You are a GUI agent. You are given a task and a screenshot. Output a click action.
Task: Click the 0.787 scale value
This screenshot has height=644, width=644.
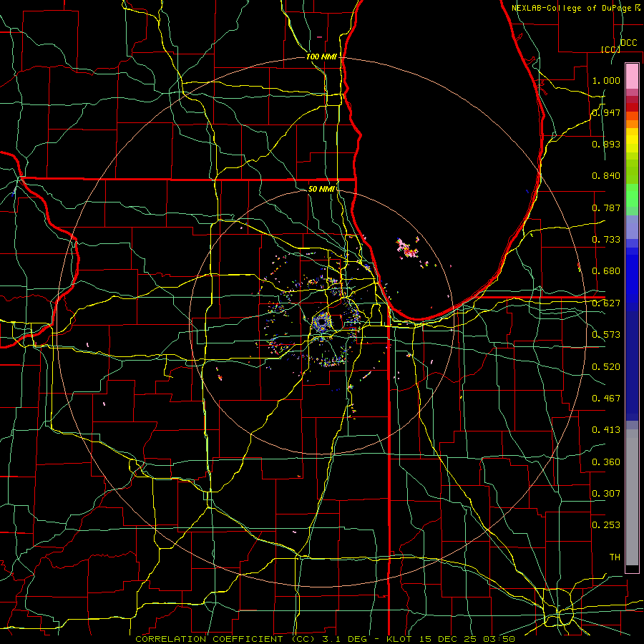pos(606,208)
